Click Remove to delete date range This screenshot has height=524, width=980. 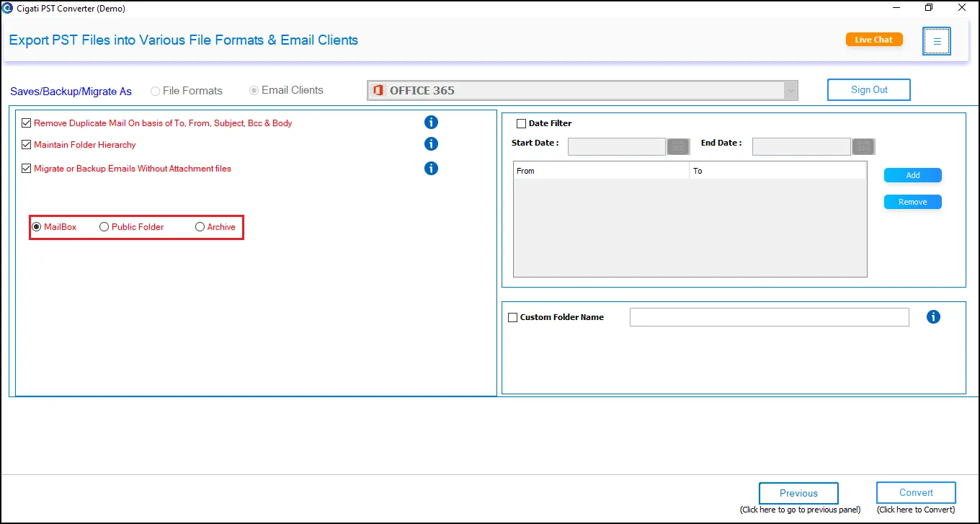913,202
